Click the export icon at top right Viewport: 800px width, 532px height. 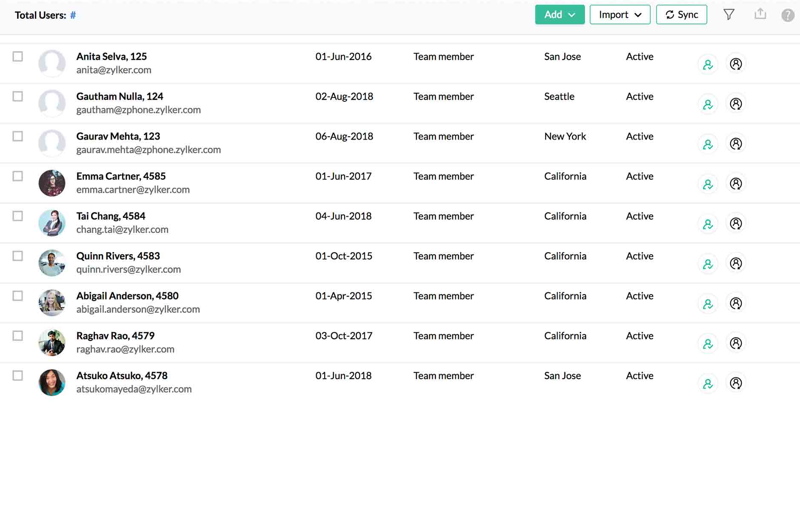(x=760, y=14)
